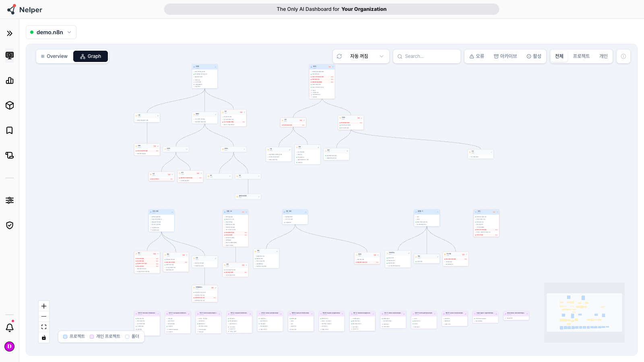
Task: Select the 2026 folder node
Action: [x=233, y=149]
